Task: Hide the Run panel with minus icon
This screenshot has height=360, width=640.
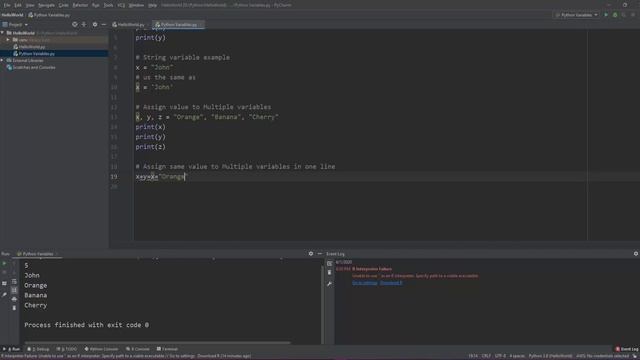Action: click(x=320, y=254)
